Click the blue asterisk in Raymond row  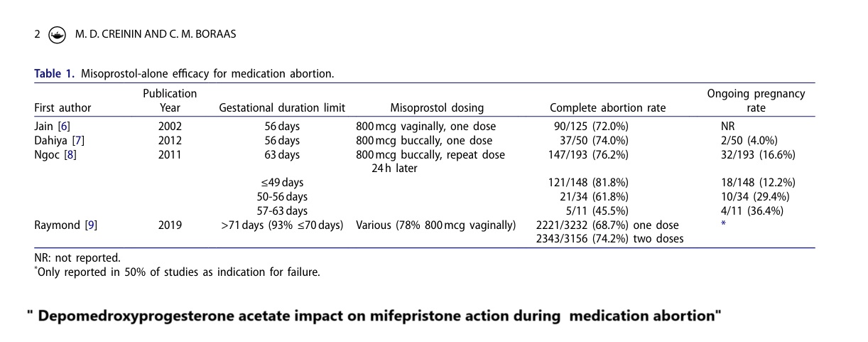point(723,224)
